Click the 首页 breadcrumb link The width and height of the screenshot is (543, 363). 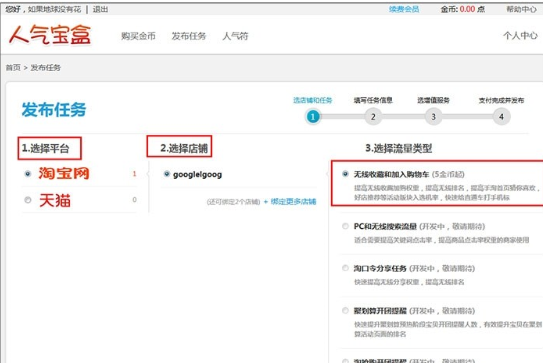point(13,68)
